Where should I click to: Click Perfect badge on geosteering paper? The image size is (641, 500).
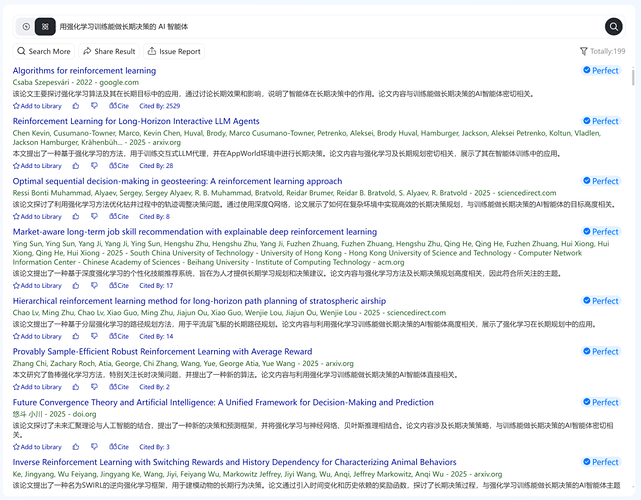point(601,181)
